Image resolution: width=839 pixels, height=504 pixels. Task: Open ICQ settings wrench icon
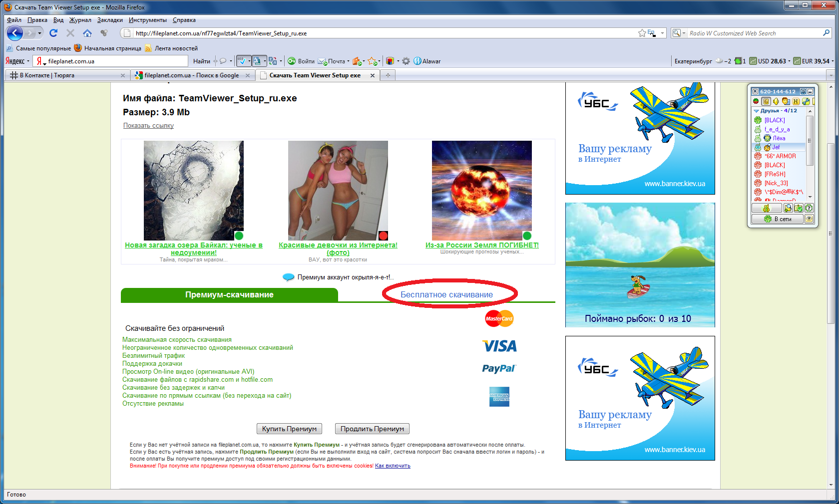(806, 101)
